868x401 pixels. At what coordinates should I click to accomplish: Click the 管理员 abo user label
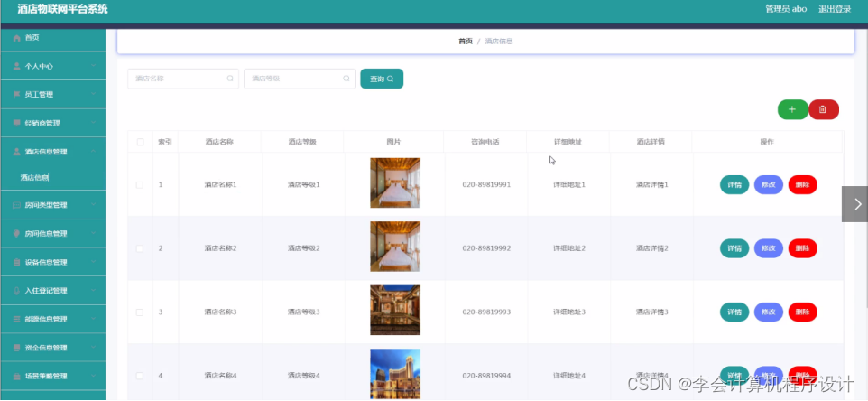pos(786,9)
